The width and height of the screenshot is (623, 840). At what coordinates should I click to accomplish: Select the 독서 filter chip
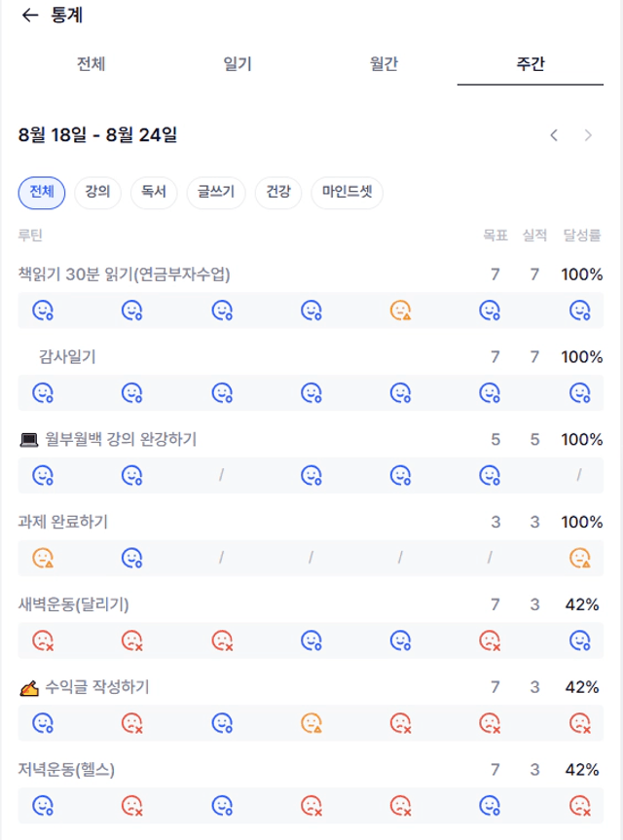coord(154,193)
